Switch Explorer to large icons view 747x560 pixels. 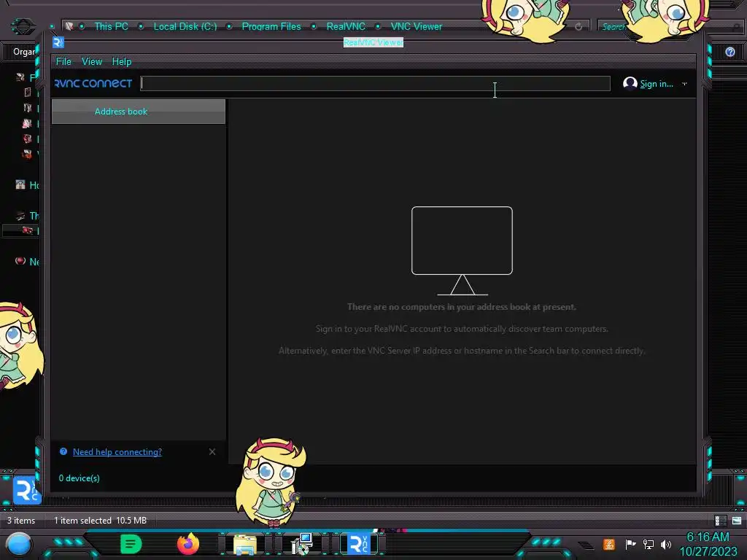coord(737,521)
